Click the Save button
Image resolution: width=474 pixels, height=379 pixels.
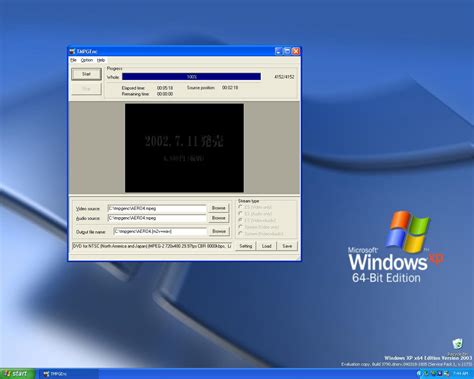287,246
